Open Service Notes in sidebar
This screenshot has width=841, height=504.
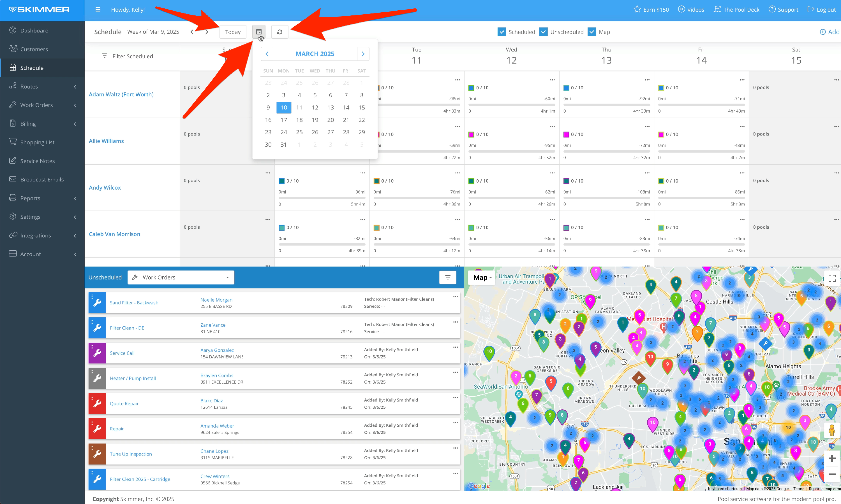pyautogui.click(x=37, y=161)
